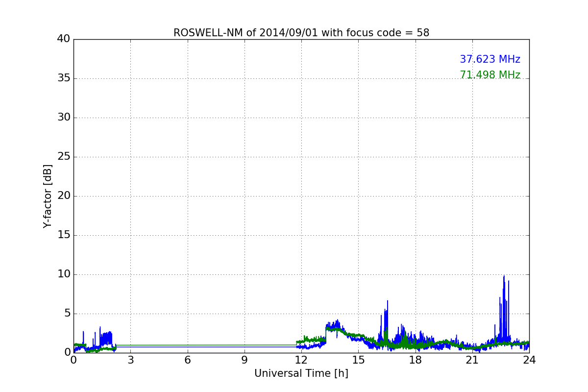The image size is (588, 392).
Task: Click the y-axis tick label 40
Action: [63, 39]
